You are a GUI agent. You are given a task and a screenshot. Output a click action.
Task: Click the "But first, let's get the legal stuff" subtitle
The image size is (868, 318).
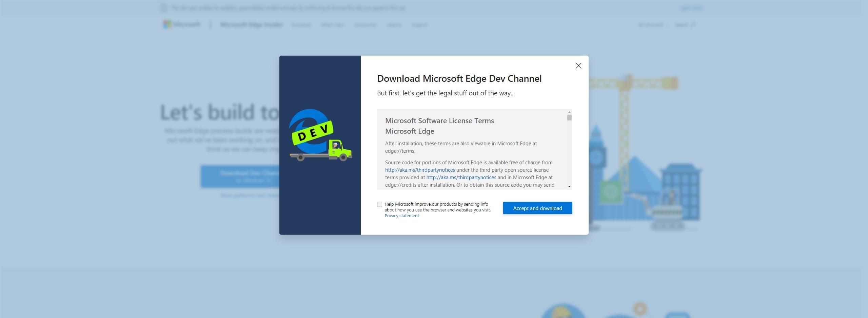[446, 93]
